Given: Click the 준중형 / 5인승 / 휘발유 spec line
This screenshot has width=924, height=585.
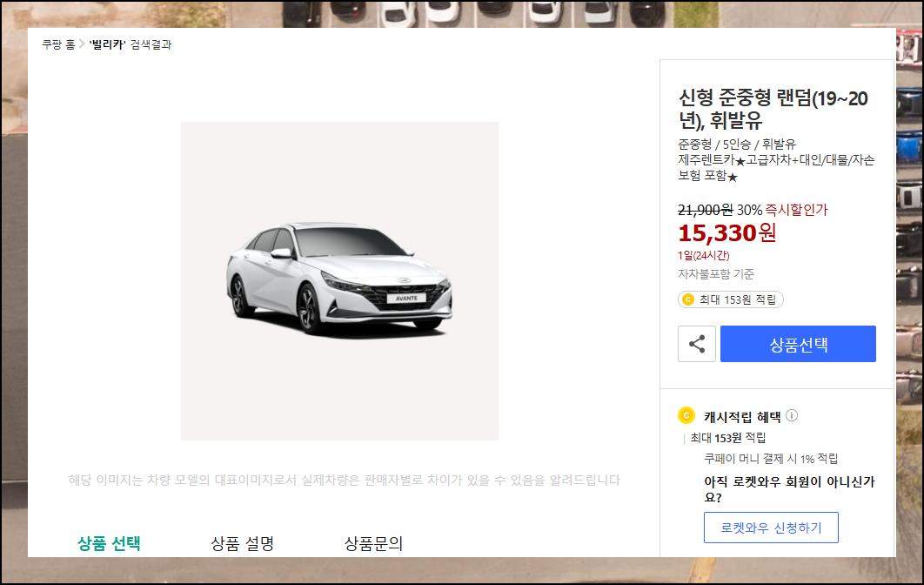Looking at the screenshot, I should click(x=737, y=144).
